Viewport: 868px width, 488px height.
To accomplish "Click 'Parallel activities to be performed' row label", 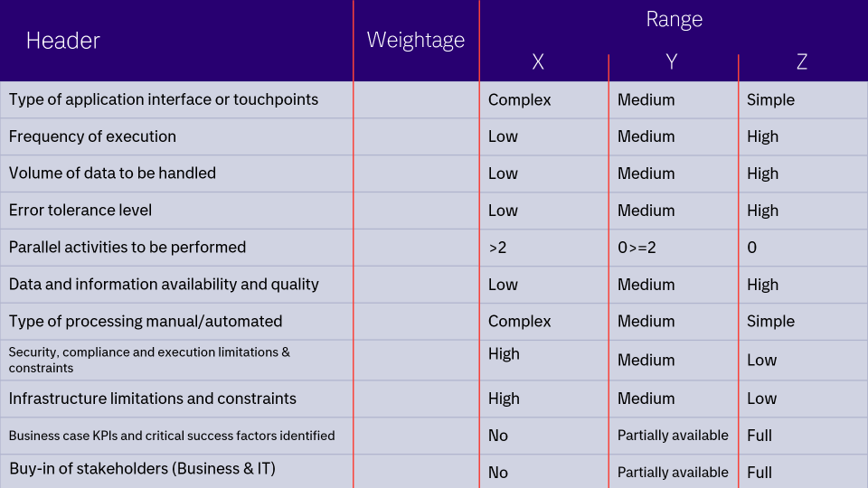I will pyautogui.click(x=127, y=248).
